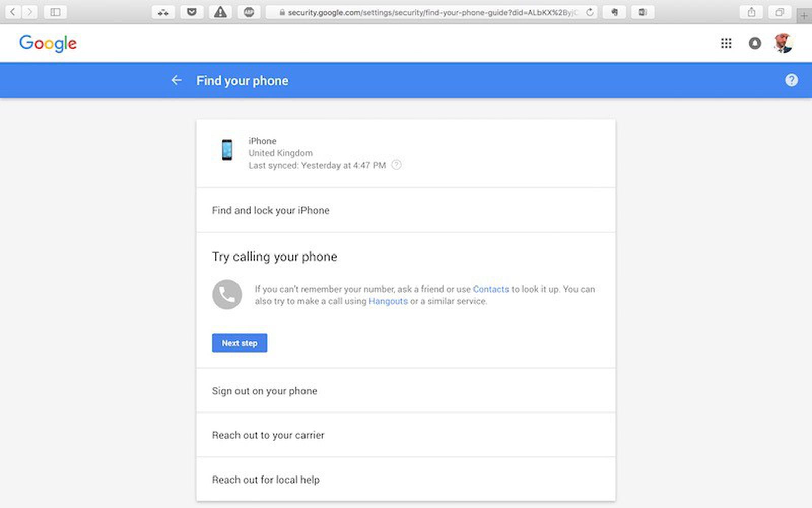Click the Next step button

point(239,343)
